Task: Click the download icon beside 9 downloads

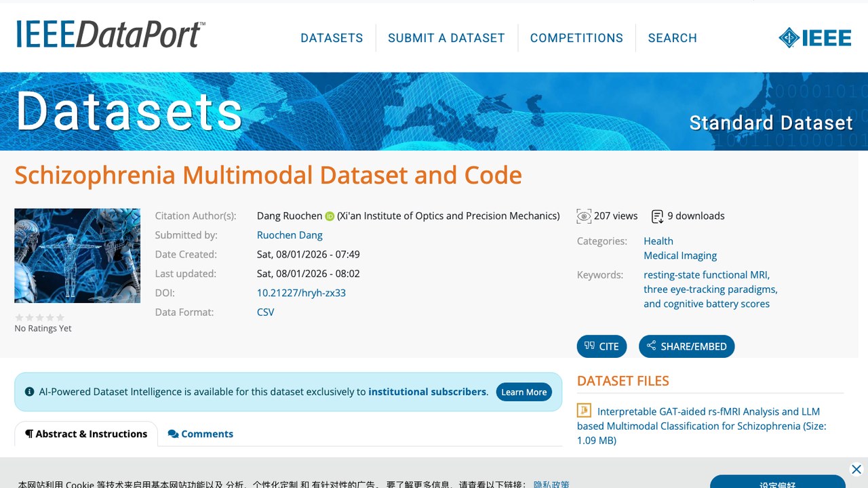Action: [657, 216]
